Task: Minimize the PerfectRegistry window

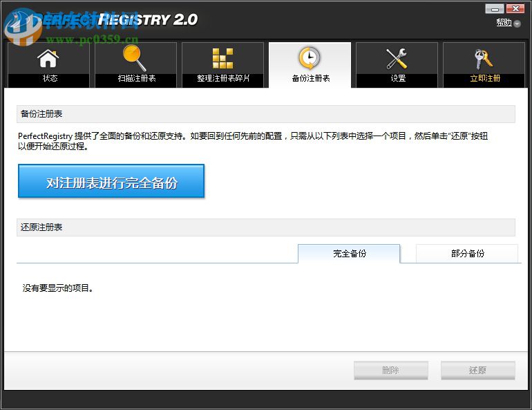Action: (494, 9)
